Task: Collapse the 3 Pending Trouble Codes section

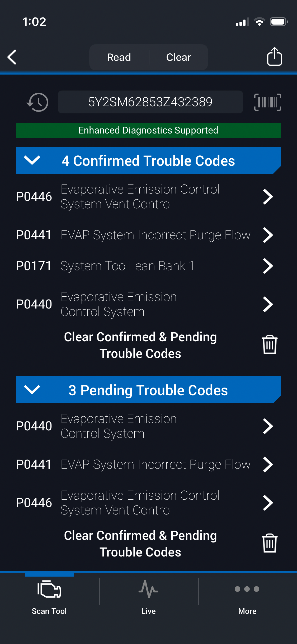Action: click(32, 390)
